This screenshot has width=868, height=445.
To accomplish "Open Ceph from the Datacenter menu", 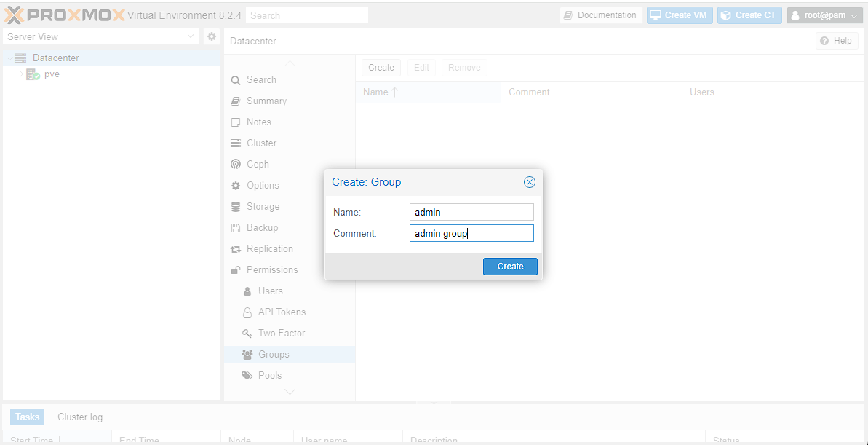I will tap(258, 165).
